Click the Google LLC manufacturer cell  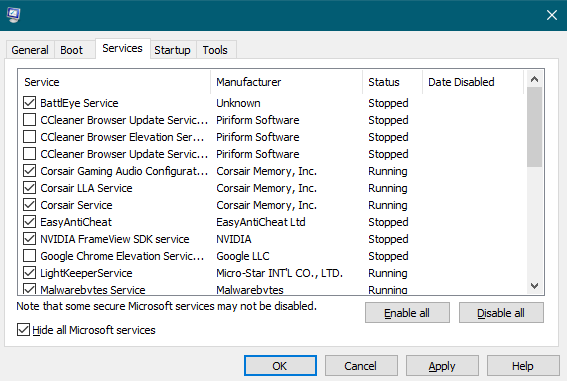tap(243, 256)
